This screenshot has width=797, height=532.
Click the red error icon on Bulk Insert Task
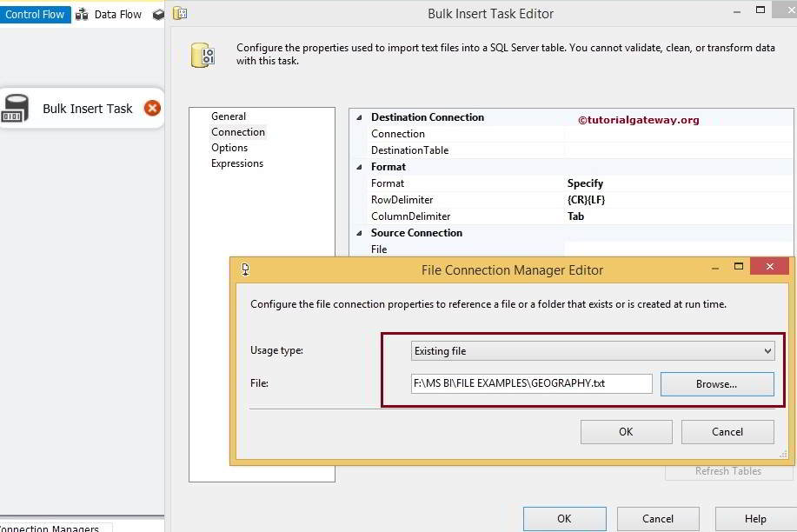tap(152, 109)
